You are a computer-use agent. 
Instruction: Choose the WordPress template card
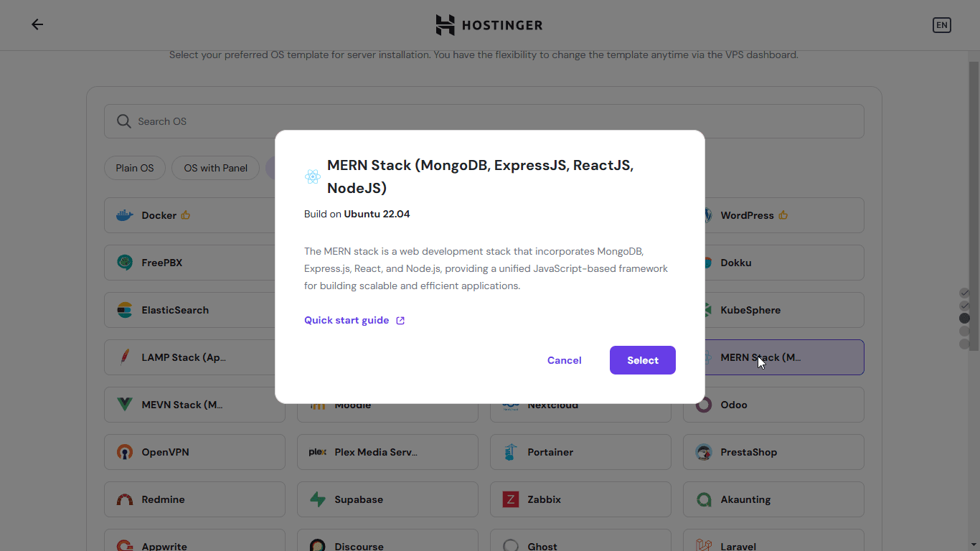[x=784, y=215]
